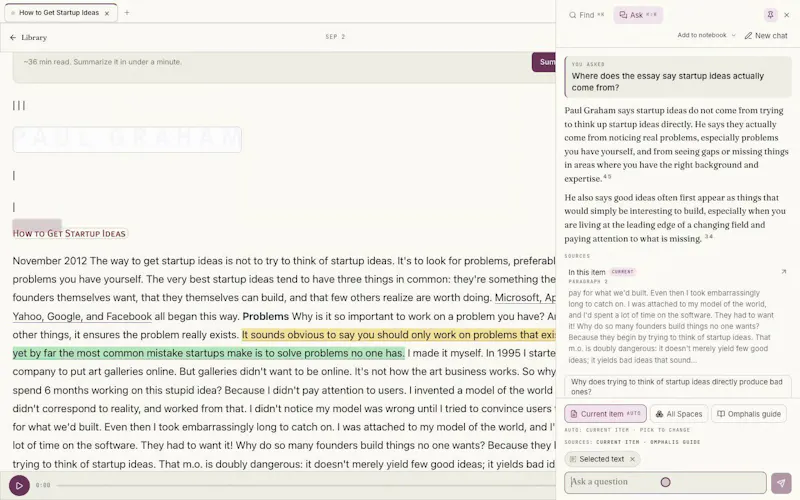Send the question with arrow button
The width and height of the screenshot is (800, 500).
[781, 483]
